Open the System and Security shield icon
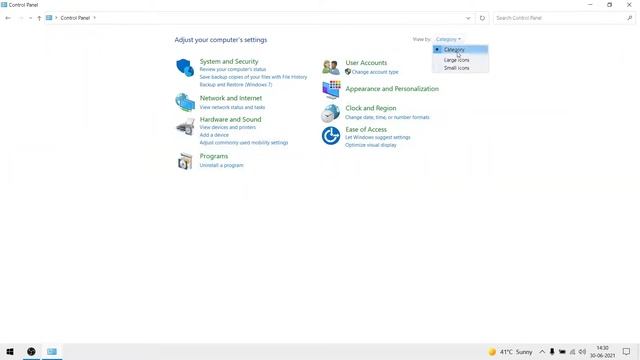The image size is (640, 360). point(185,68)
